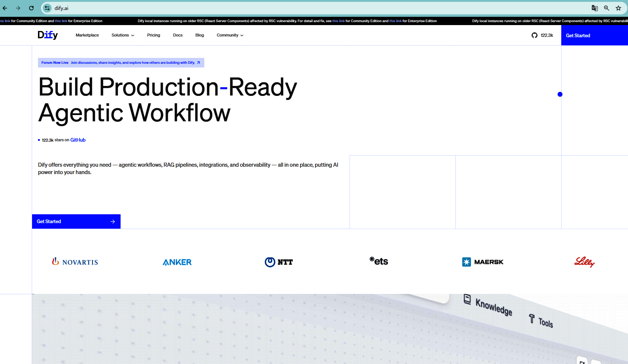Bookmark this page with the star icon
This screenshot has height=364, width=628.
pos(618,8)
